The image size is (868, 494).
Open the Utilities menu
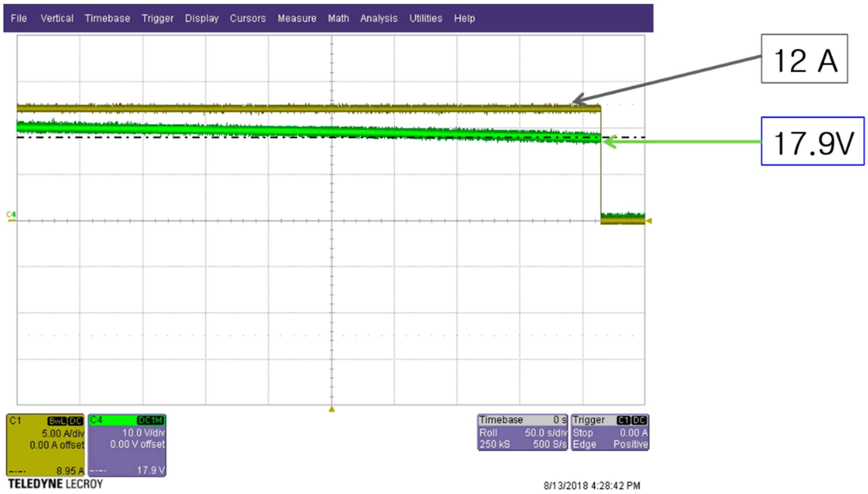point(425,18)
